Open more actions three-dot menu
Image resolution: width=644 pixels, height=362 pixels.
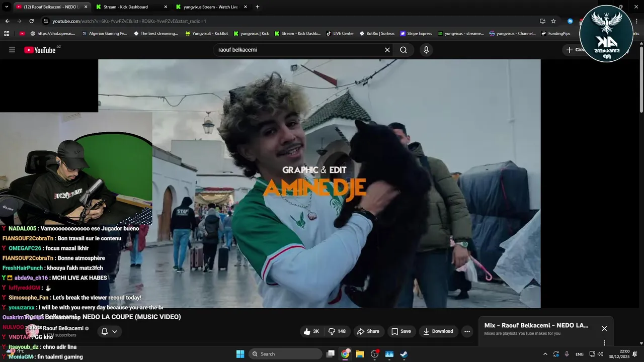(467, 331)
